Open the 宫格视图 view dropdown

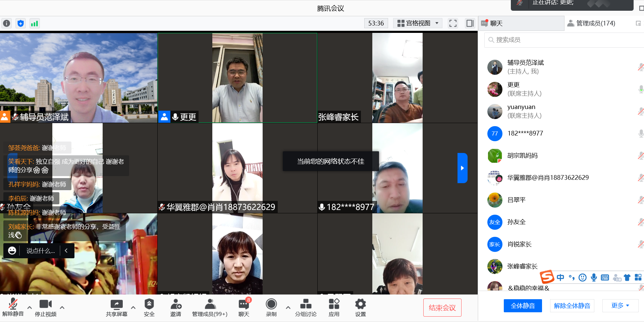click(x=418, y=23)
